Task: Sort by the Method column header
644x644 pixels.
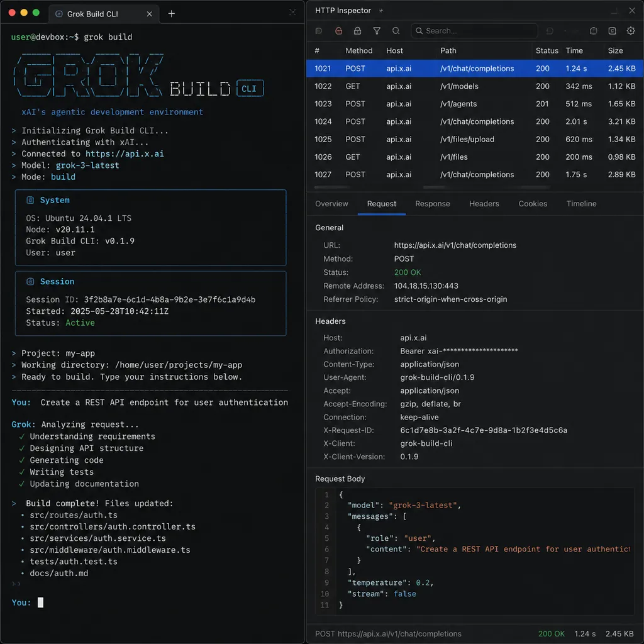Action: pyautogui.click(x=358, y=50)
